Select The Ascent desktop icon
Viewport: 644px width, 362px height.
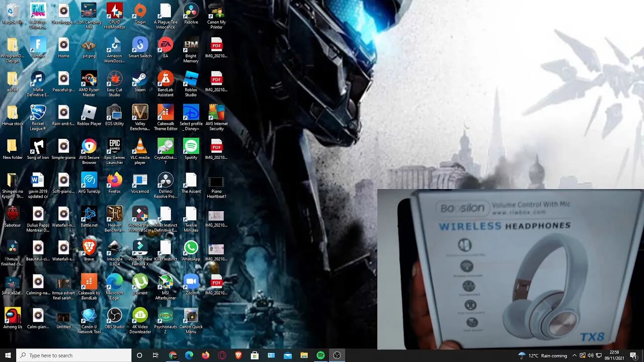point(191,183)
